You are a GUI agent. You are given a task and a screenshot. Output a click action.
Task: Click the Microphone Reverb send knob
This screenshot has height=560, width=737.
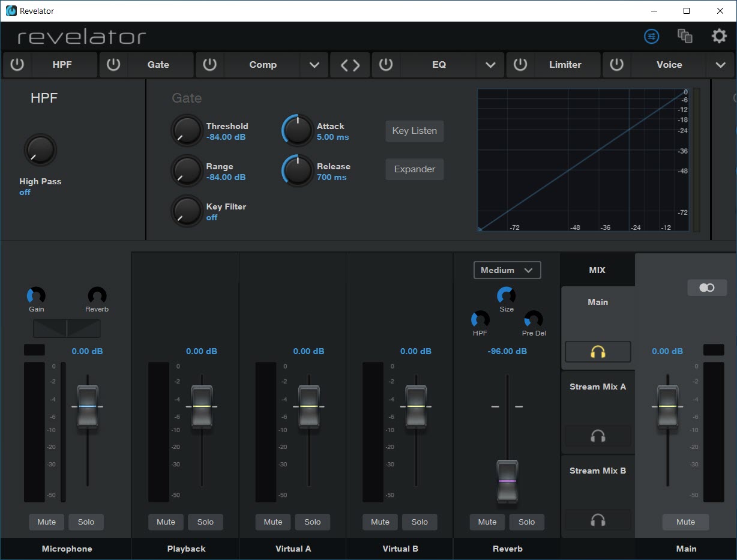coord(97,295)
